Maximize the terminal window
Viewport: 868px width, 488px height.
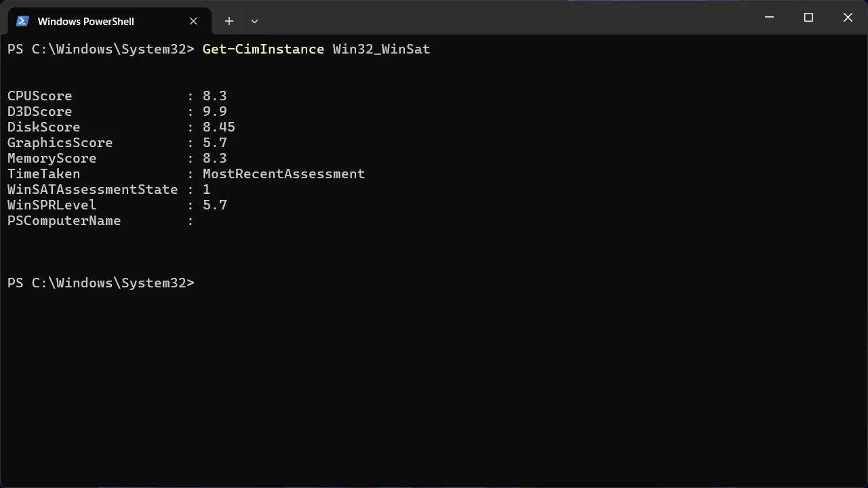tap(808, 17)
